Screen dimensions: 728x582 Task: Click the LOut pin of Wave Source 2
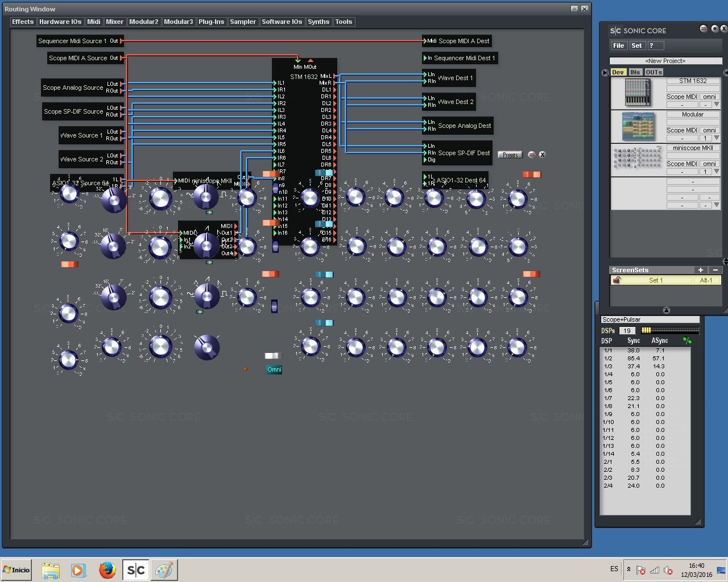[121, 156]
